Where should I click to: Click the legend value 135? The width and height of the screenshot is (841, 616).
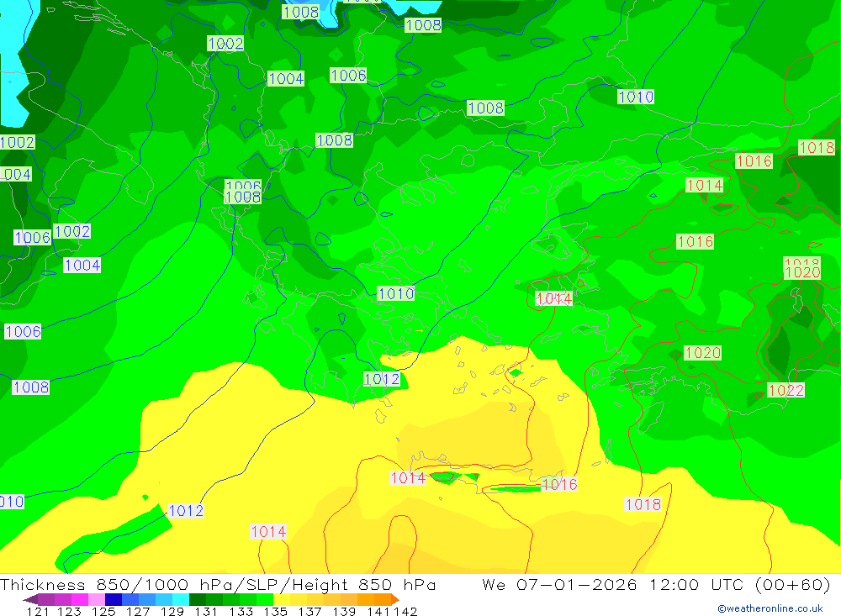click(x=275, y=611)
